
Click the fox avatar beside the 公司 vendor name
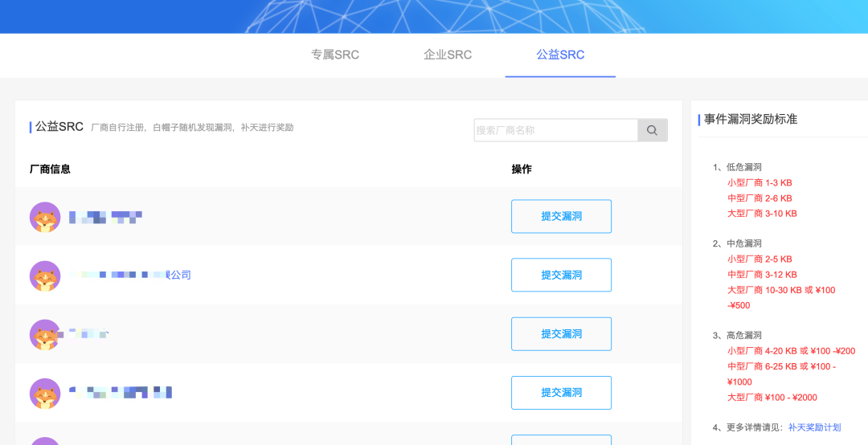(45, 276)
